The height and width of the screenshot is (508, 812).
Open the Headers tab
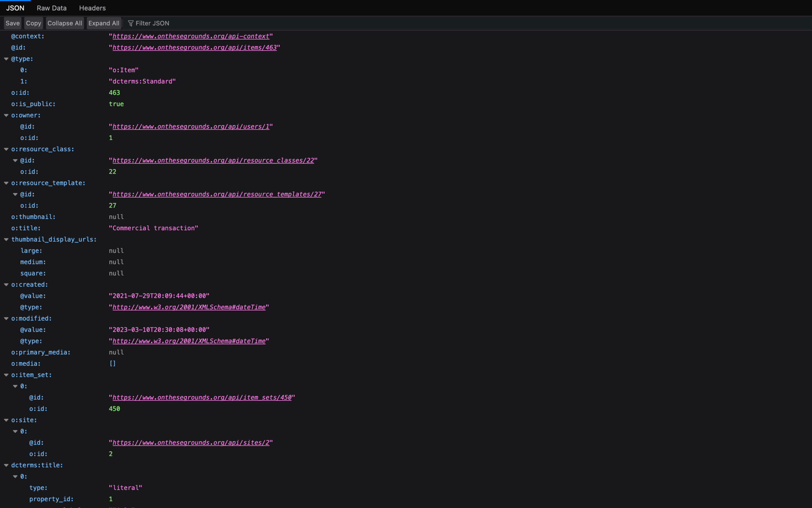[x=92, y=8]
